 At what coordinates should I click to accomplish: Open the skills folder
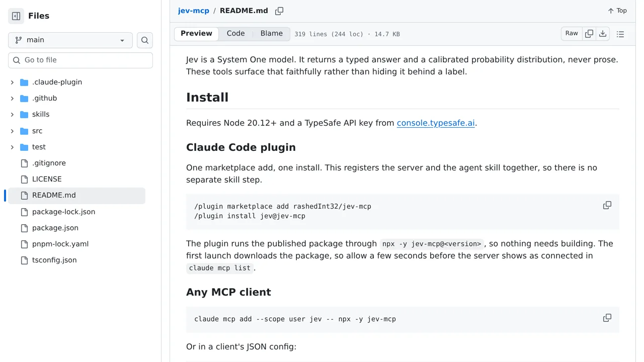[41, 115]
